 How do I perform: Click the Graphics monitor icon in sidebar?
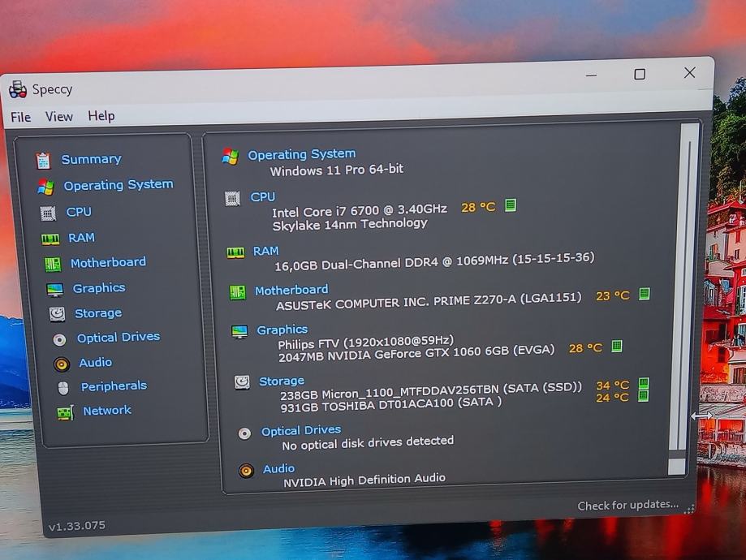54,290
